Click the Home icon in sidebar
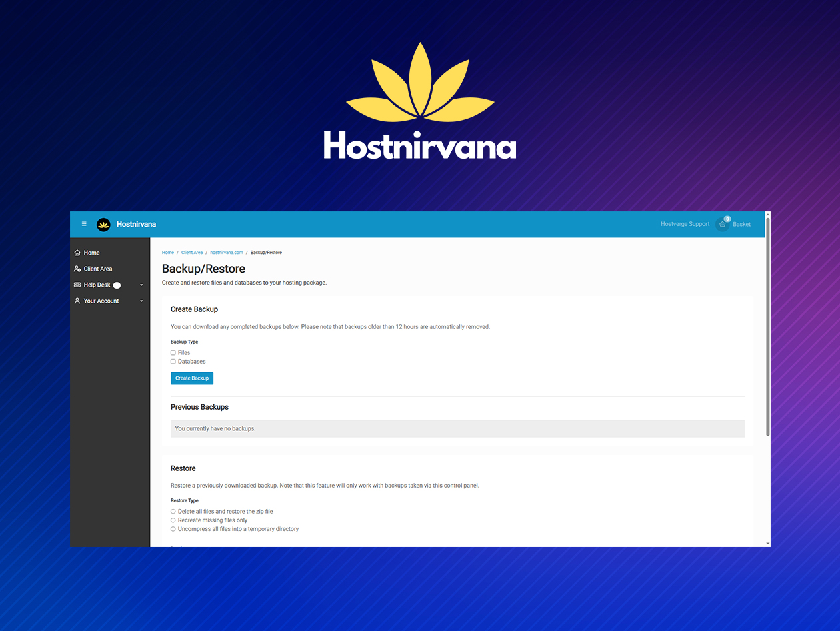 click(77, 253)
